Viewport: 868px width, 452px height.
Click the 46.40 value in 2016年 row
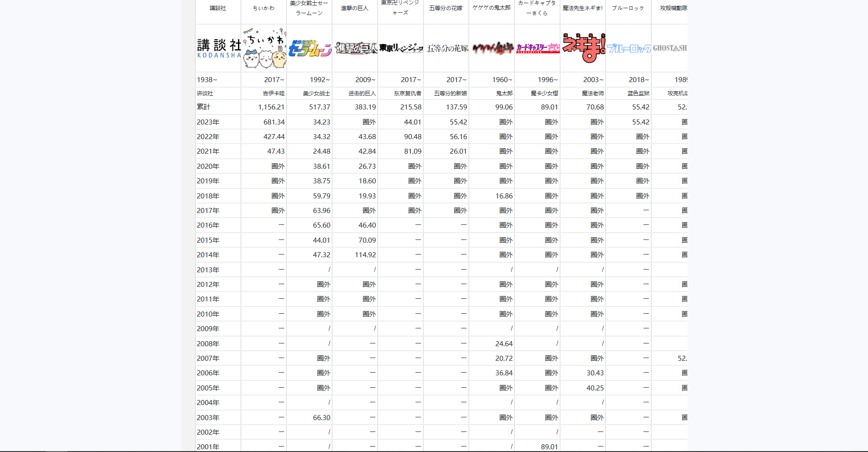[x=367, y=225]
